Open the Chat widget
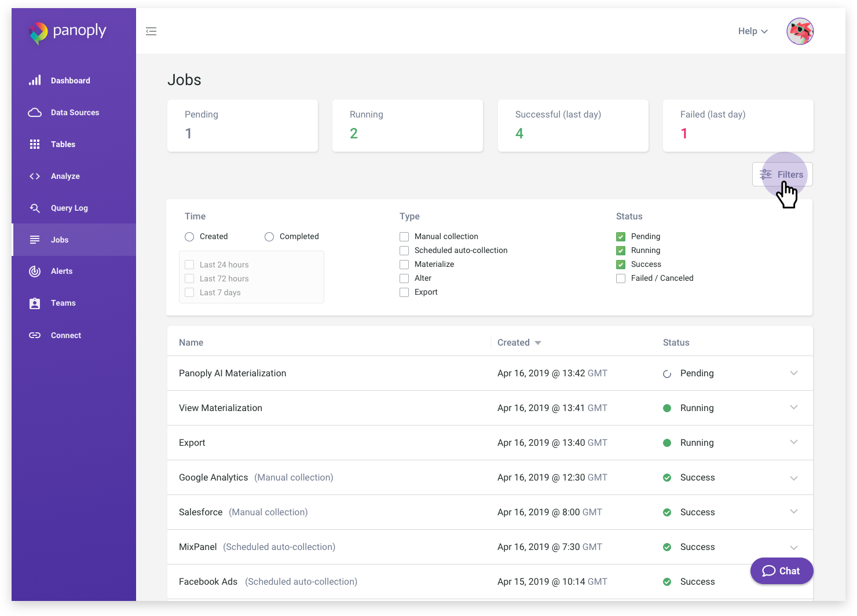 (782, 571)
